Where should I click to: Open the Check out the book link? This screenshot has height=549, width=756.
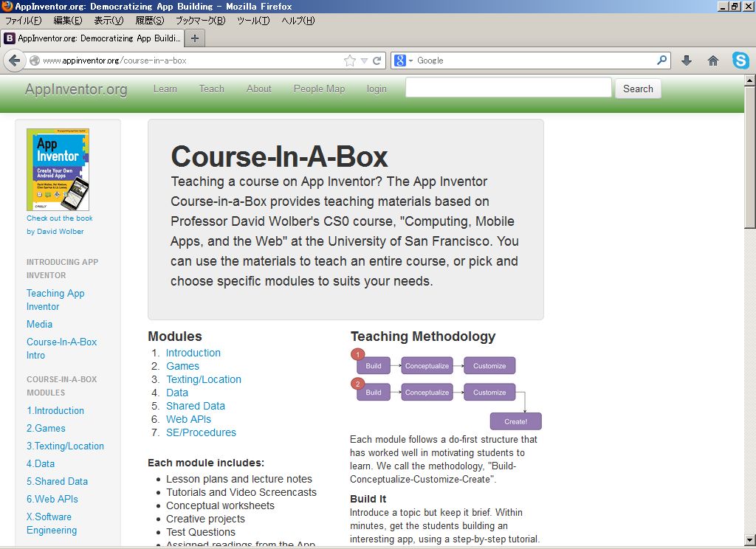(59, 218)
